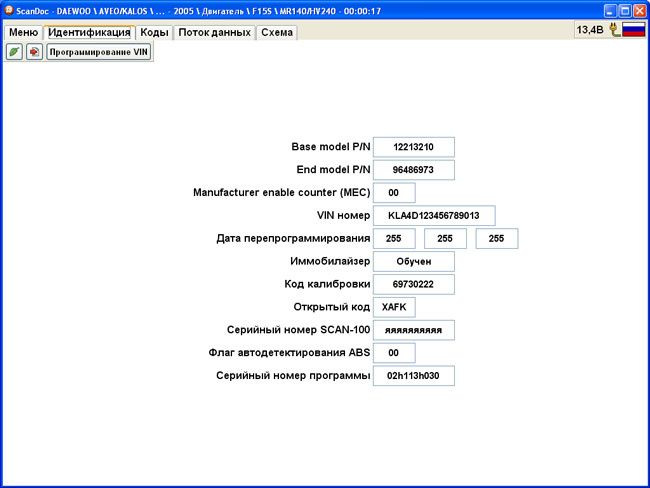The height and width of the screenshot is (488, 650).
Task: Click the power plug connection icon
Action: (x=614, y=31)
